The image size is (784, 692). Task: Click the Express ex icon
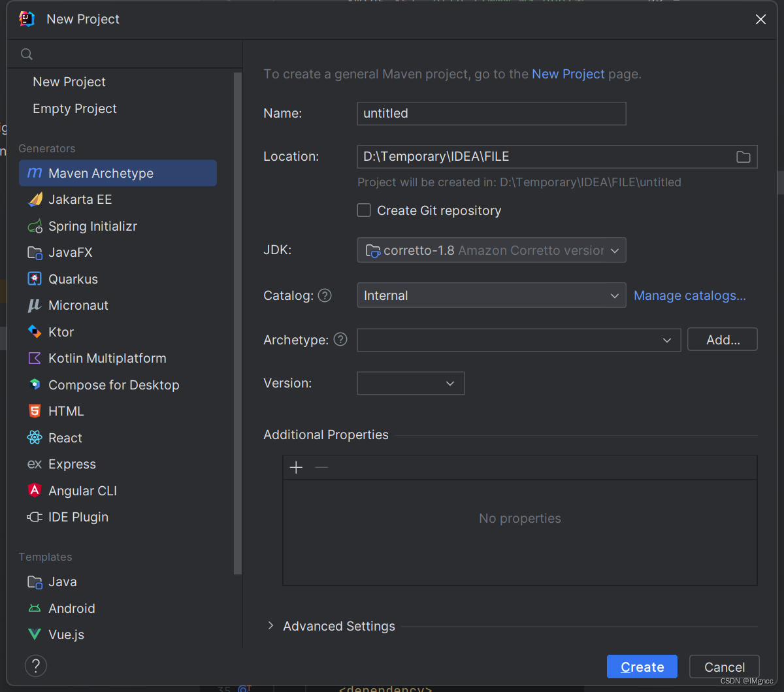pyautogui.click(x=35, y=464)
